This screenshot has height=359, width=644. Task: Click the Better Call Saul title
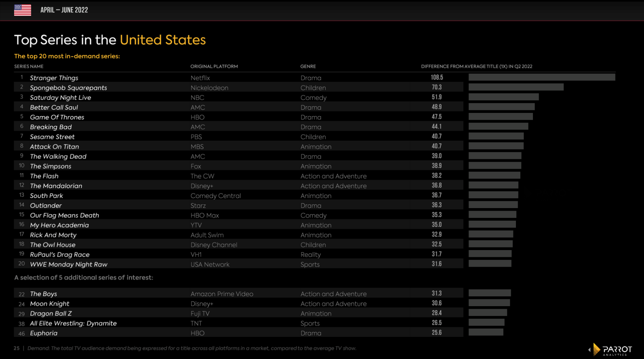coord(54,107)
